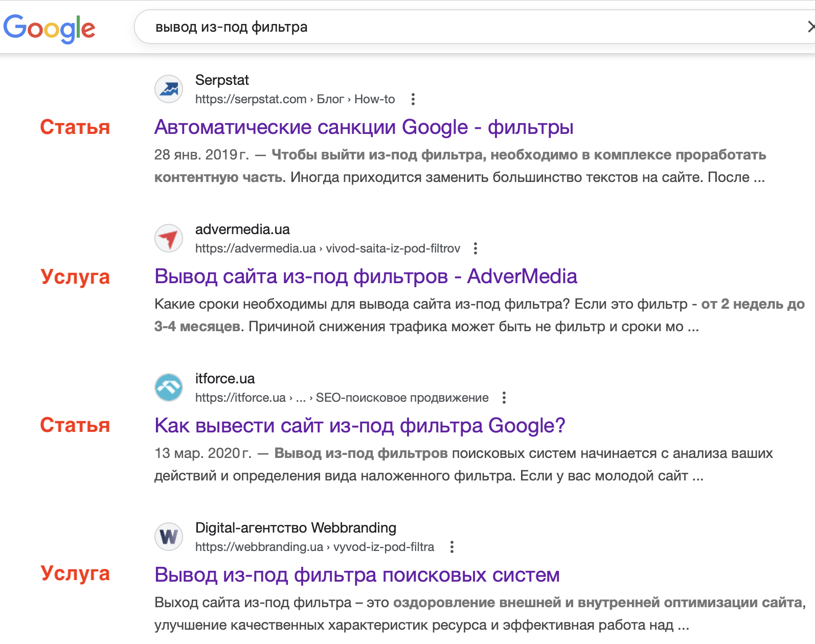This screenshot has width=815, height=644.
Task: Click the advermedia.ua red arrow favicon
Action: (x=169, y=238)
